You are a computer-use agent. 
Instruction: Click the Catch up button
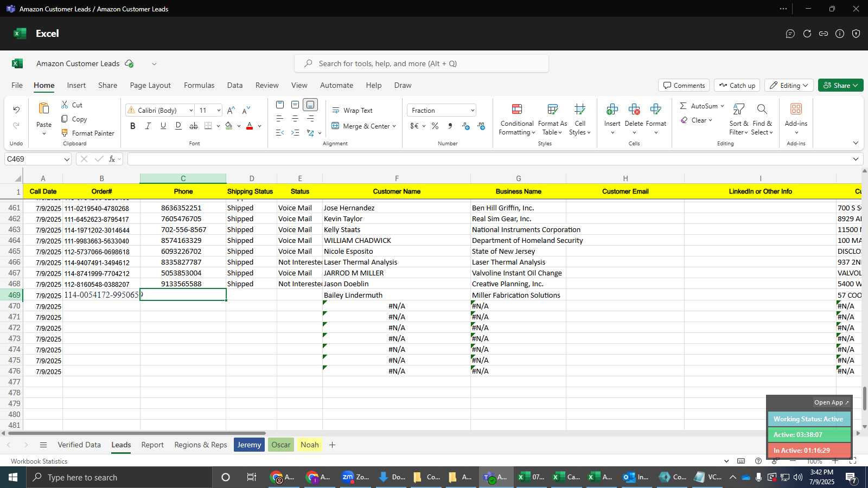point(737,85)
